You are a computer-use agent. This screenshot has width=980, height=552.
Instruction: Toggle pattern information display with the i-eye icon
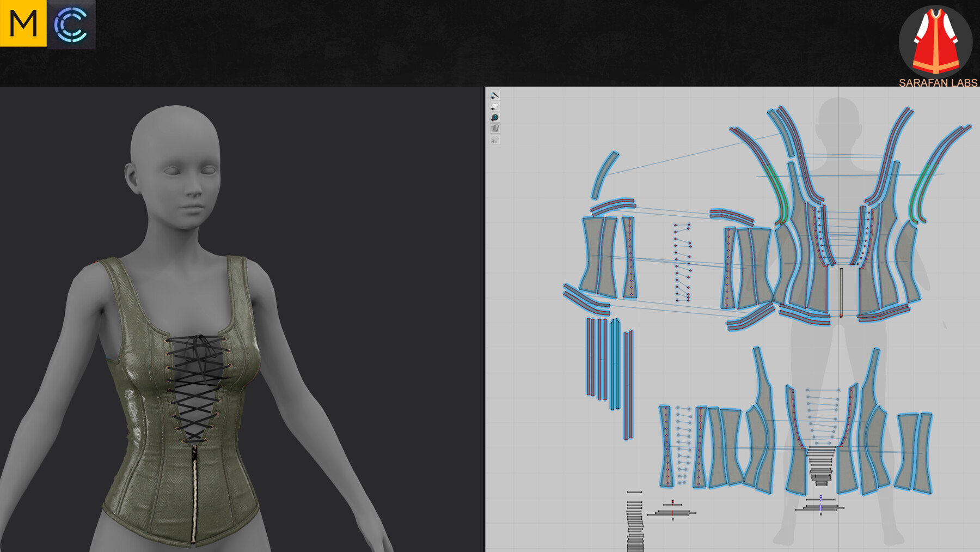pyautogui.click(x=495, y=117)
